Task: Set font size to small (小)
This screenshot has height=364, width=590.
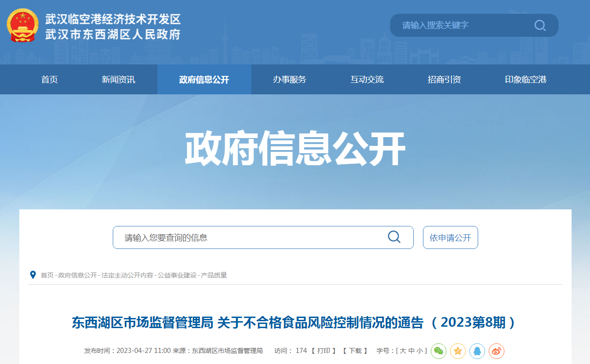Action: click(420, 351)
